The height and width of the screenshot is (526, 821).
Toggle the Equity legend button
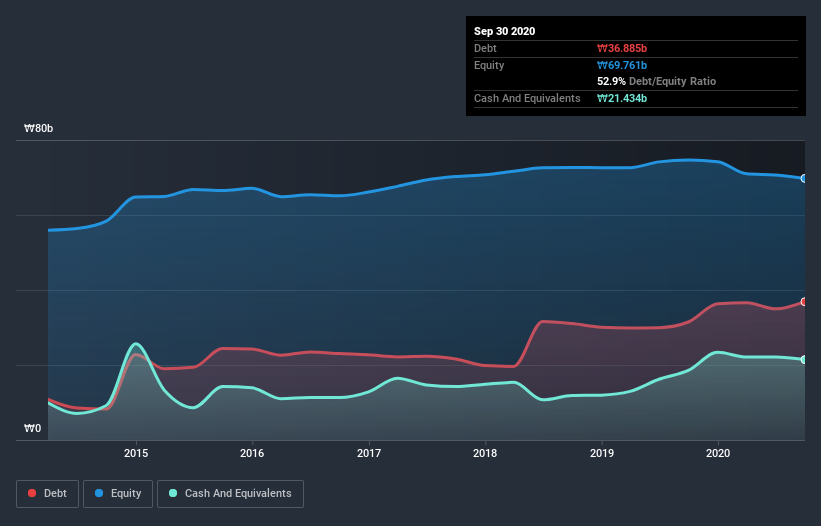[x=118, y=494]
